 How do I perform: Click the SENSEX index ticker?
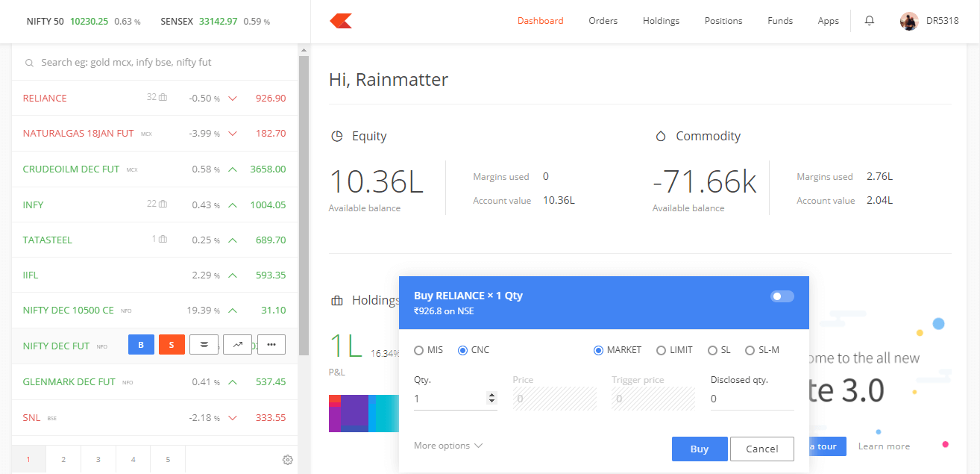(216, 21)
